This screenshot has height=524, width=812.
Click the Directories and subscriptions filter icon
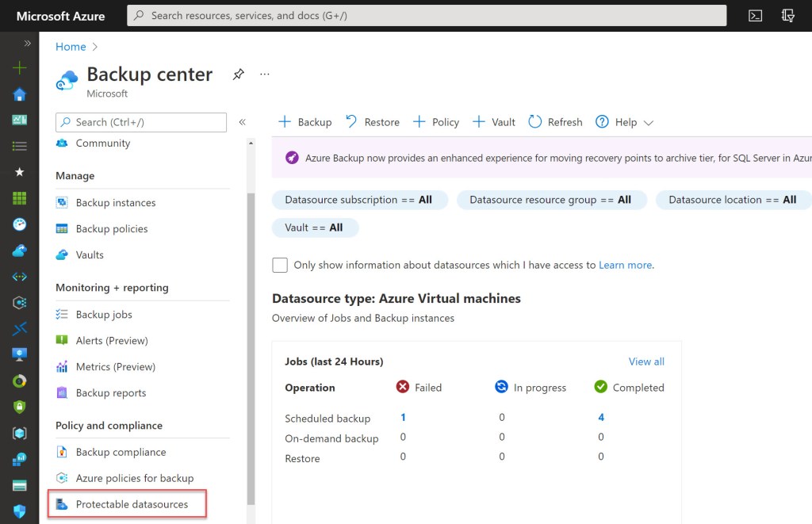click(x=788, y=16)
